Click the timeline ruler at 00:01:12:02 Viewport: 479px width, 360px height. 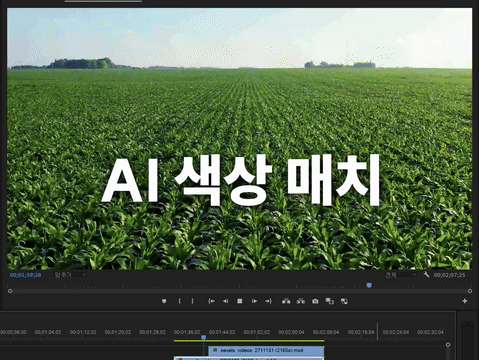tap(83, 332)
